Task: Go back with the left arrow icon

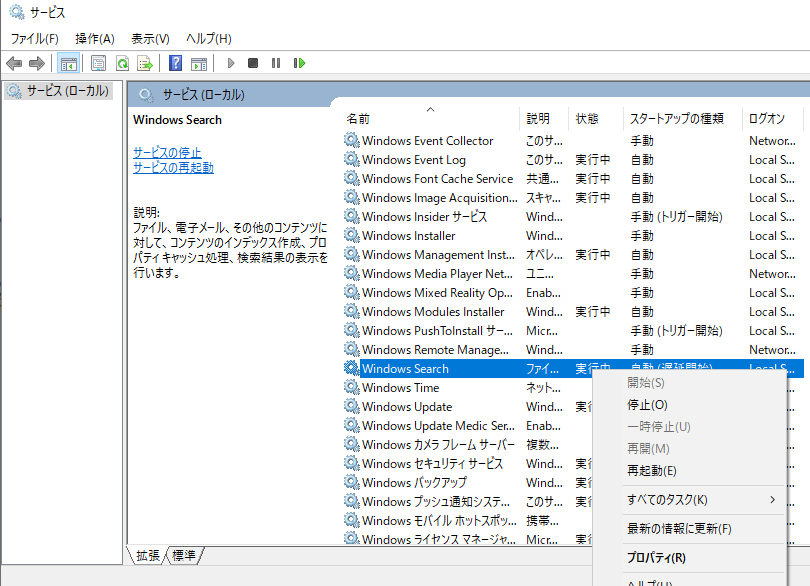Action: pos(14,64)
